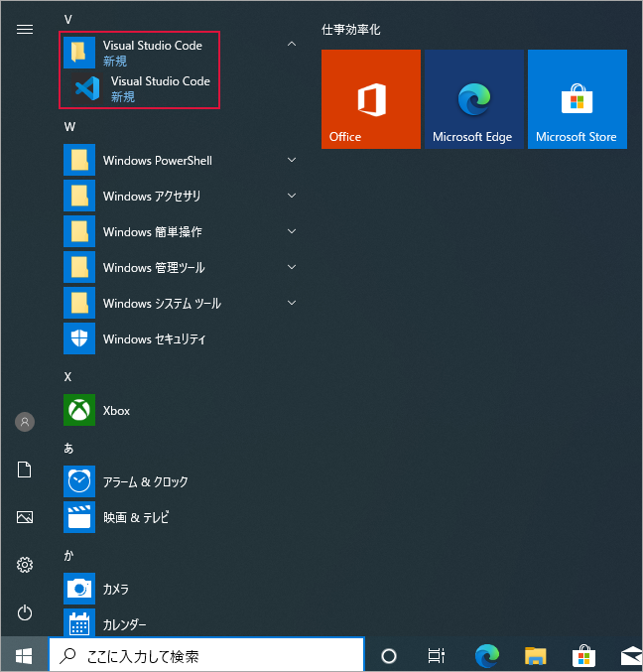The width and height of the screenshot is (643, 672).
Task: Select the カレンダー label text
Action: pos(124,625)
